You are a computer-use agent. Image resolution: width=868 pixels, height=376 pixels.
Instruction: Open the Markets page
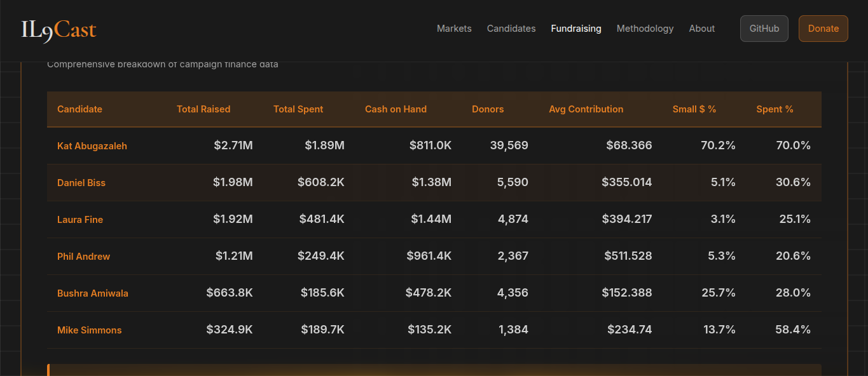pyautogui.click(x=454, y=29)
